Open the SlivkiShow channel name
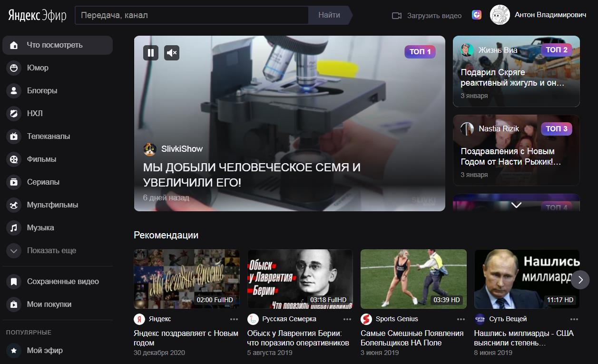598x364 pixels. click(182, 149)
